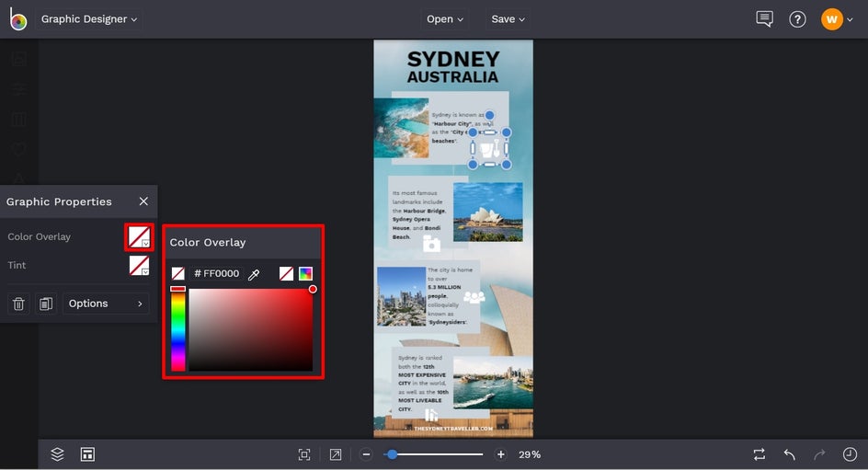Click the Color Overlay label in Graphic Properties

point(40,236)
